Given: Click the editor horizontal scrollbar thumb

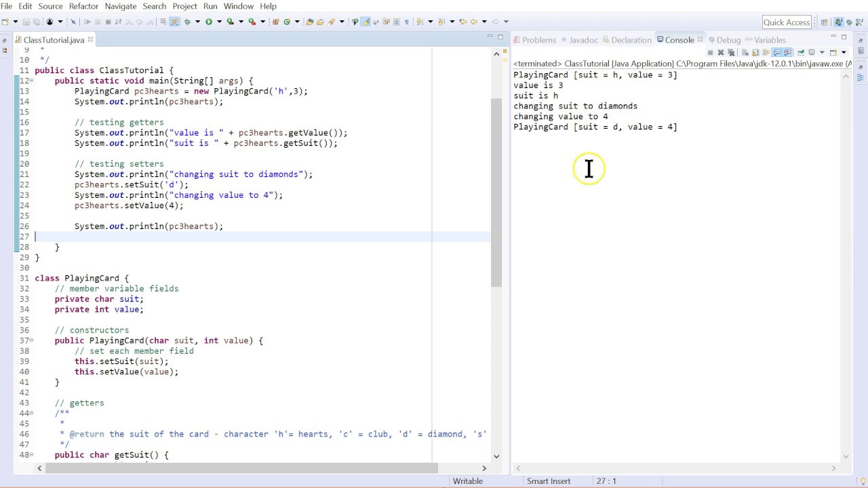Looking at the screenshot, I should [x=240, y=468].
